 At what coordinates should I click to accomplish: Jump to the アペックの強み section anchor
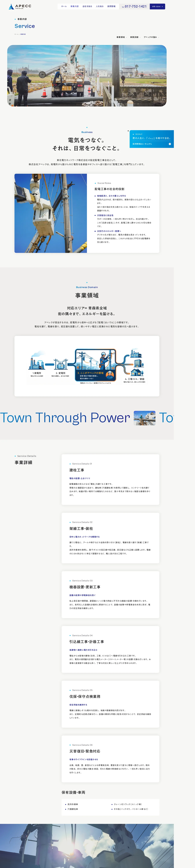coord(151,37)
